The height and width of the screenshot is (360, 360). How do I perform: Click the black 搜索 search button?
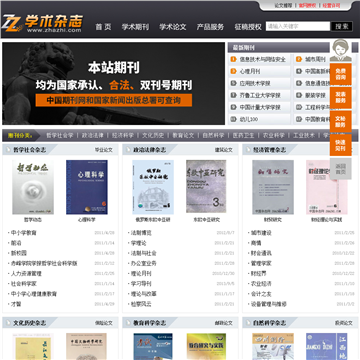point(342,26)
